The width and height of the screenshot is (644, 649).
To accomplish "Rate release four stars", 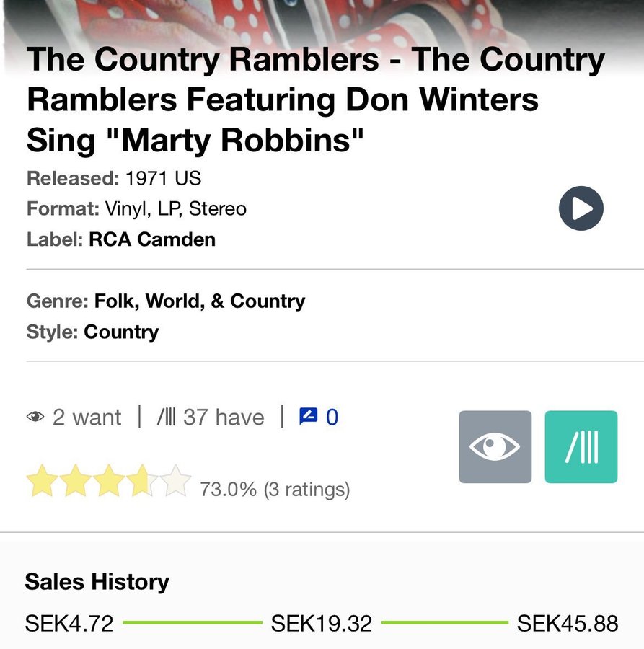I will click(143, 482).
